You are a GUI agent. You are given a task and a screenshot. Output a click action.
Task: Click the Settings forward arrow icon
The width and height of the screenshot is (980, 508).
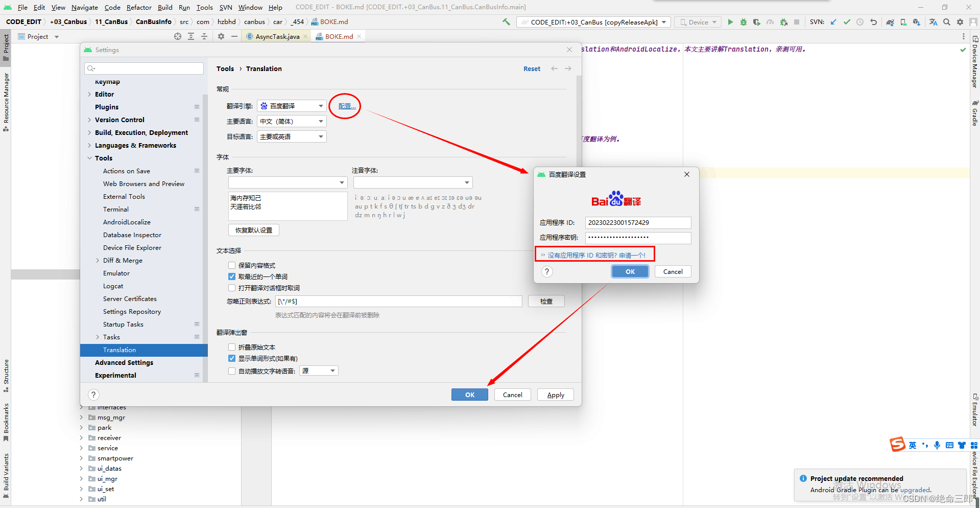point(568,68)
